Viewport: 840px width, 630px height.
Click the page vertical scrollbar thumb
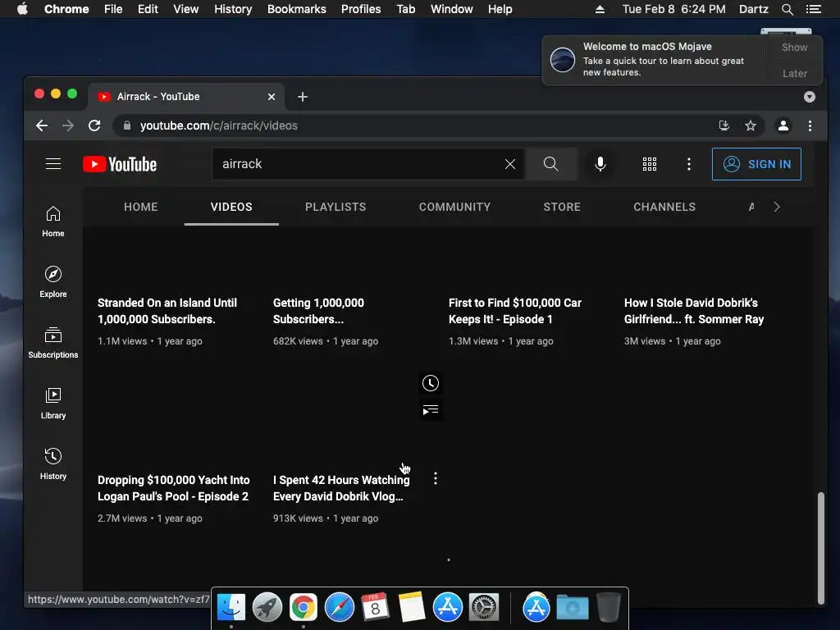point(820,548)
